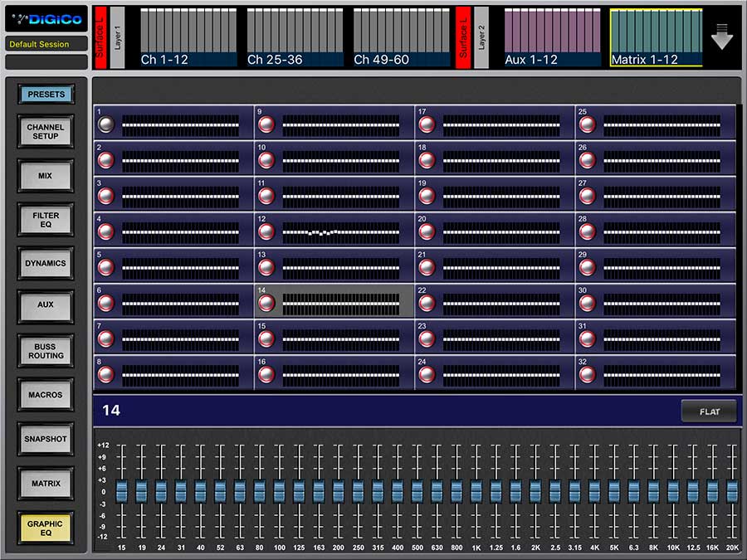
Task: Toggle graphic EQ 1 on/off button
Action: pos(105,124)
